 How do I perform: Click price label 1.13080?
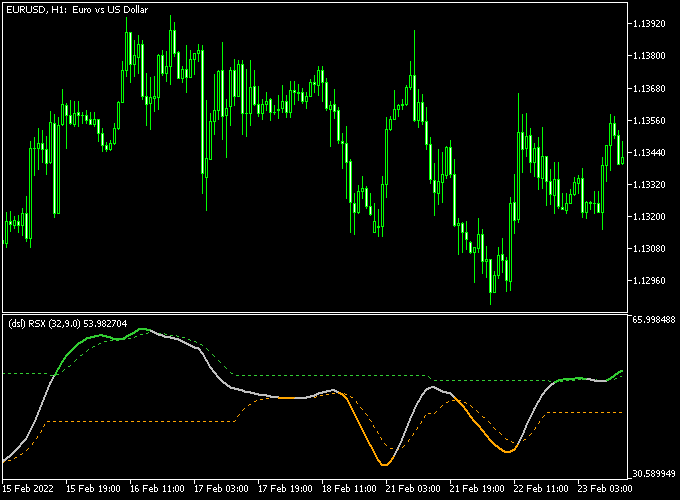(x=649, y=249)
